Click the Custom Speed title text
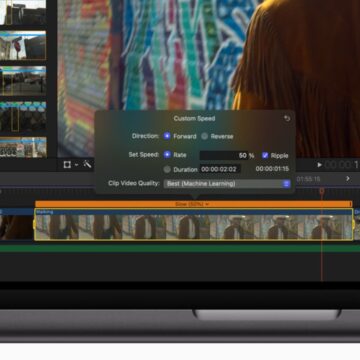The height and width of the screenshot is (360, 360). (194, 119)
